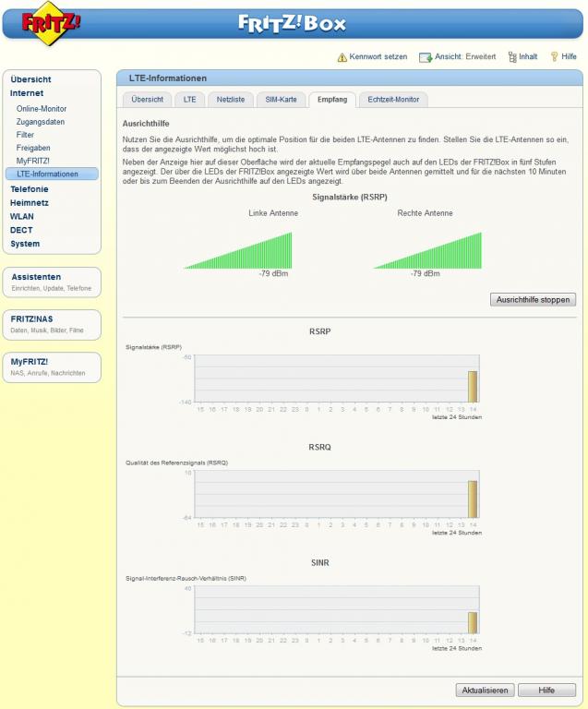Click the FRITZ! logo badge

click(x=50, y=23)
